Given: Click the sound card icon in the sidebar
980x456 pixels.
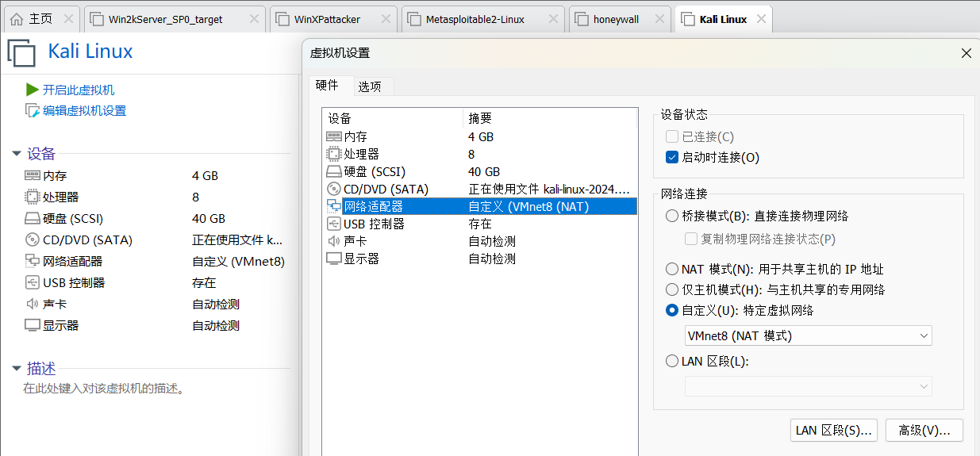Looking at the screenshot, I should [32, 304].
